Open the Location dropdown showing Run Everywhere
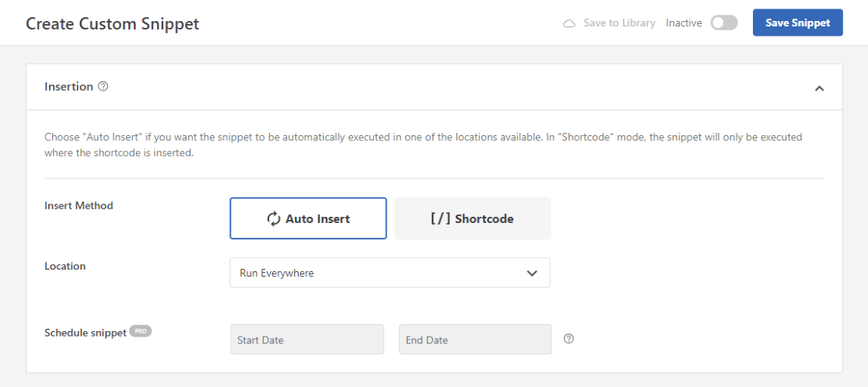The height and width of the screenshot is (387, 868). point(390,273)
